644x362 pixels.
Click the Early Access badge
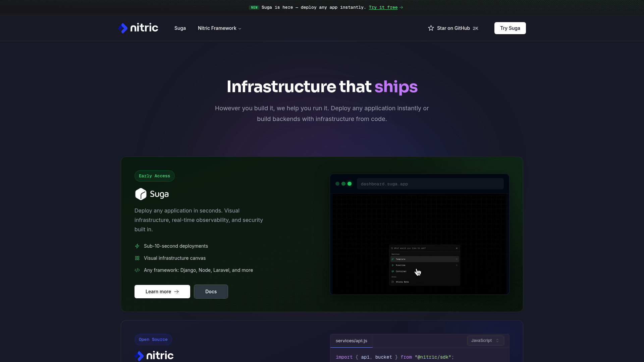155,176
